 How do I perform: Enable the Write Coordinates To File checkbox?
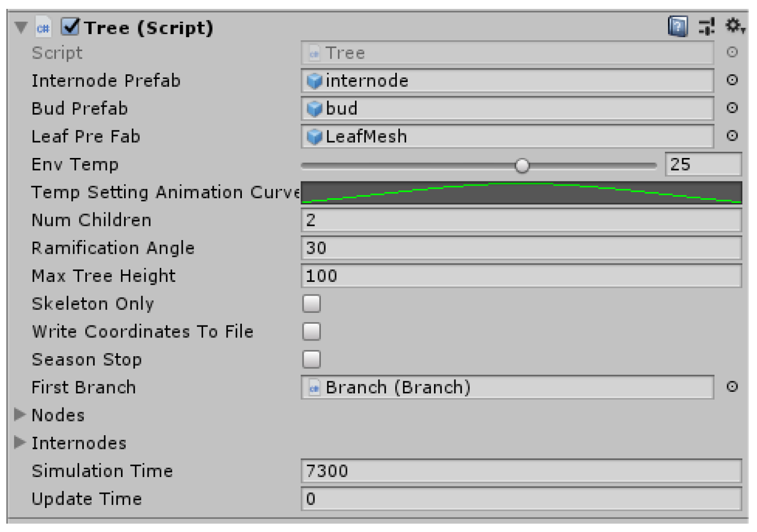pyautogui.click(x=311, y=332)
